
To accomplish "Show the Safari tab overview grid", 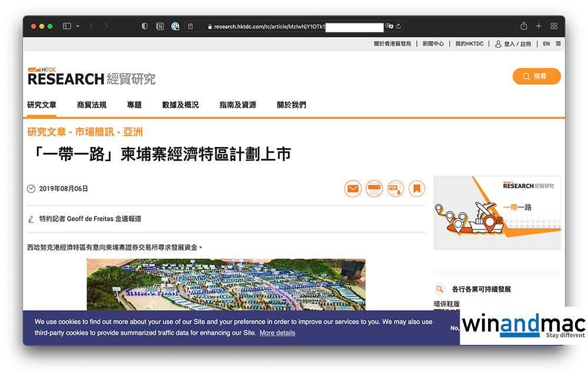I will click(x=554, y=26).
